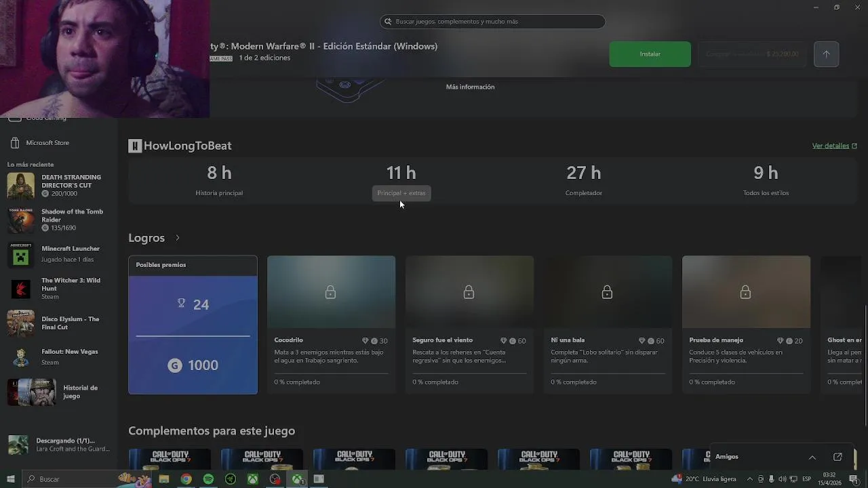Expand Logros section with chevron
Viewport: 868px width, 488px height.
178,238
